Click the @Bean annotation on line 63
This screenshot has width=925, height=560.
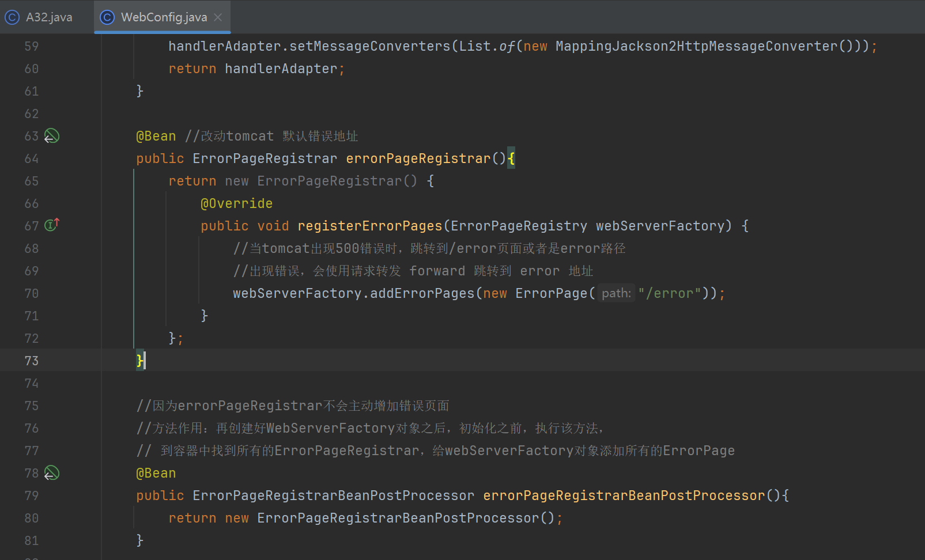pos(156,136)
